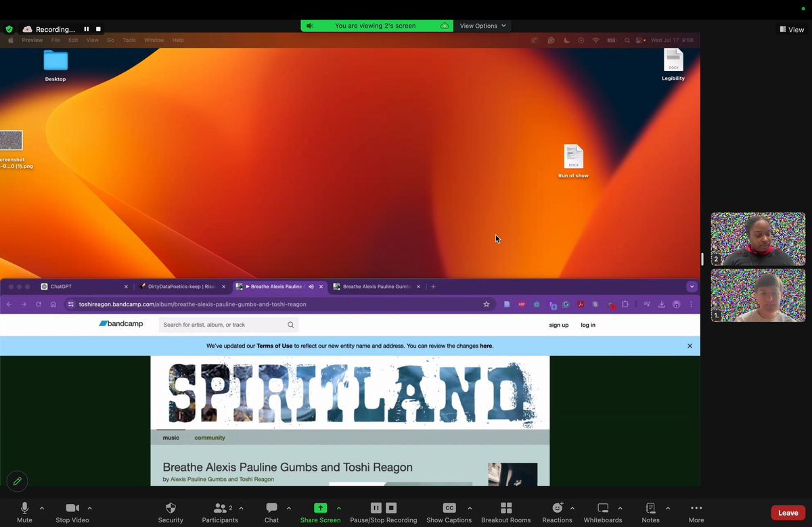Viewport: 812px width, 527px height.
Task: Click the green encryption shield icon
Action: (x=9, y=29)
